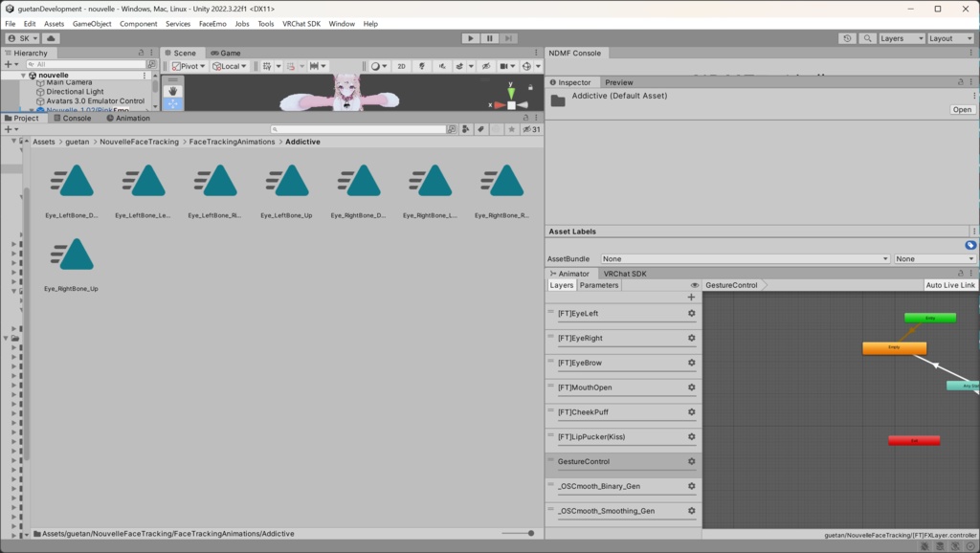Click the shading mode icon in Scene view

pyautogui.click(x=376, y=66)
